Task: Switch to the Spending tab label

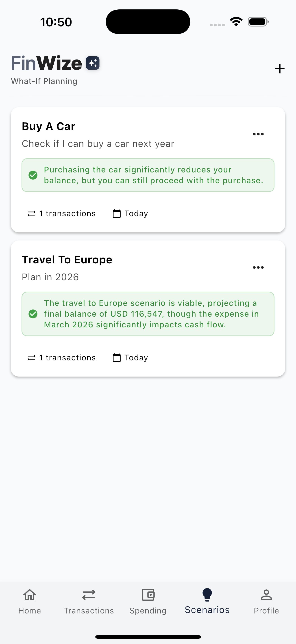Action: pos(148,611)
